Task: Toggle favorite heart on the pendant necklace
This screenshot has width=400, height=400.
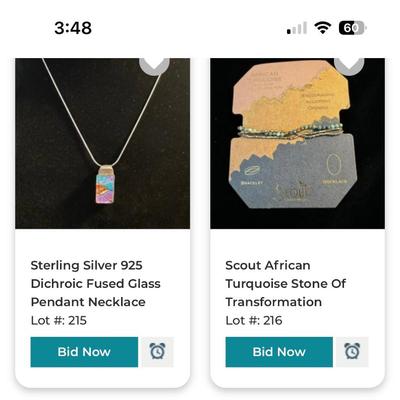Action: 154,65
